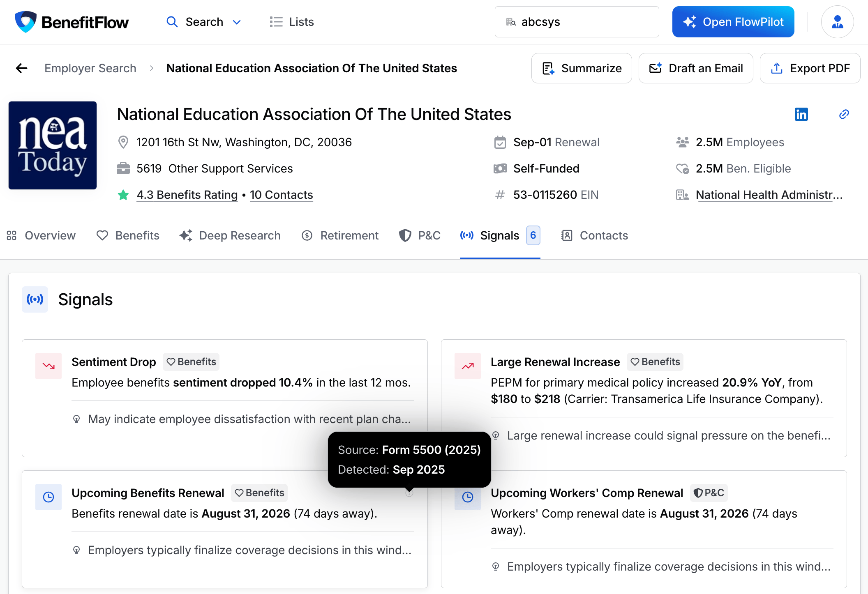868x594 pixels.
Task: Click the Self-Funded label
Action: 546,168
